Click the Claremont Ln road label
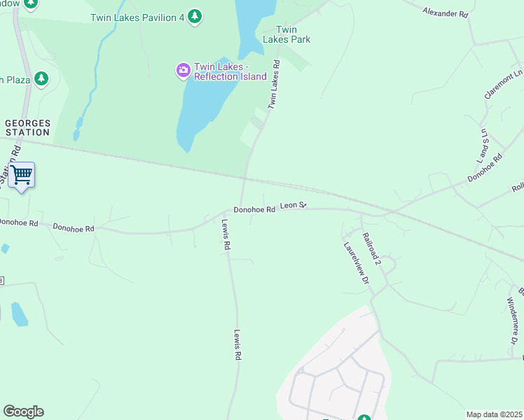The width and height of the screenshot is (524, 420). tap(503, 84)
